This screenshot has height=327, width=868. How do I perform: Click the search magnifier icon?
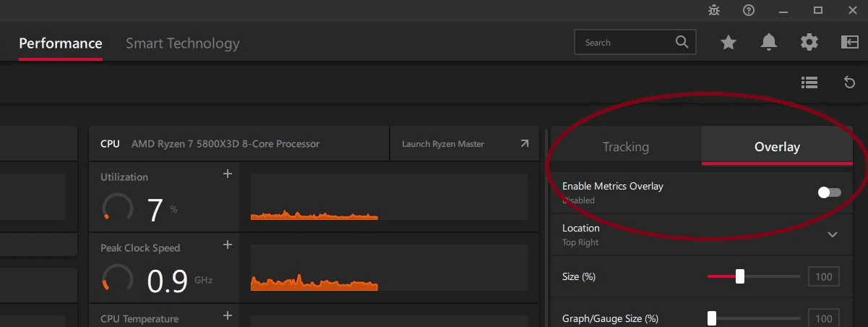tap(682, 42)
